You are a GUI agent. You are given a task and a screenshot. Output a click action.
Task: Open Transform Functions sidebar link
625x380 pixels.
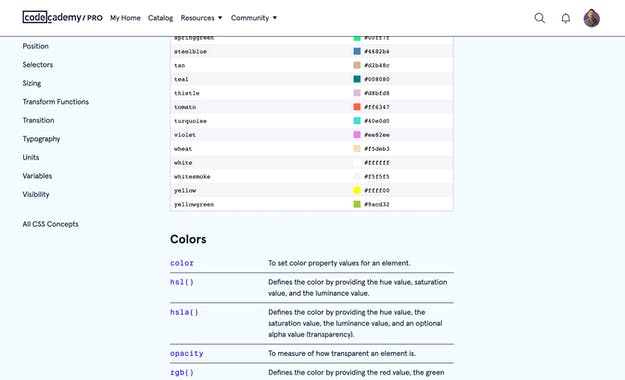[55, 102]
